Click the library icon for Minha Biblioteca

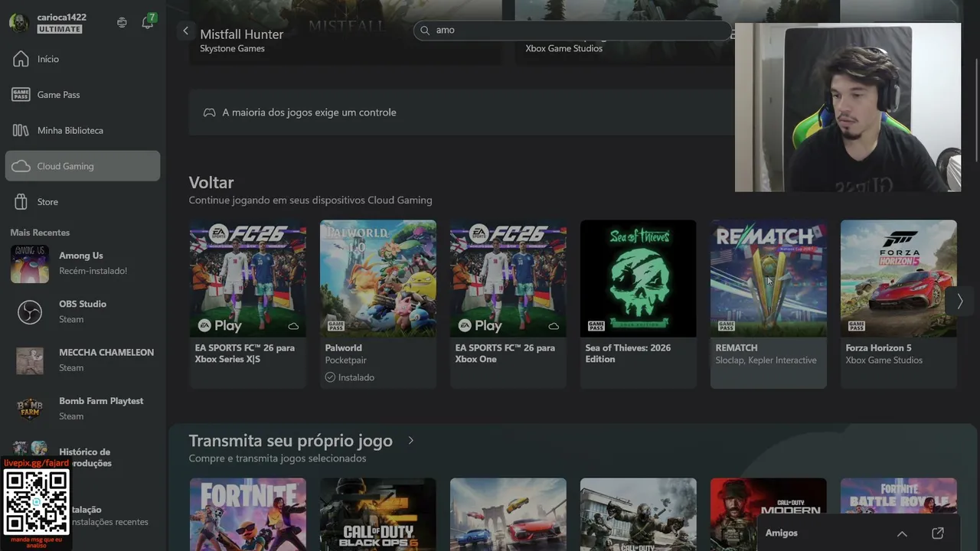point(21,130)
